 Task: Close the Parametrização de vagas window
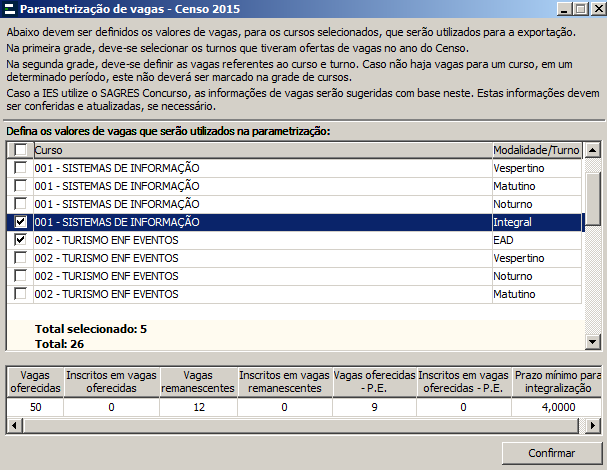coord(595,10)
